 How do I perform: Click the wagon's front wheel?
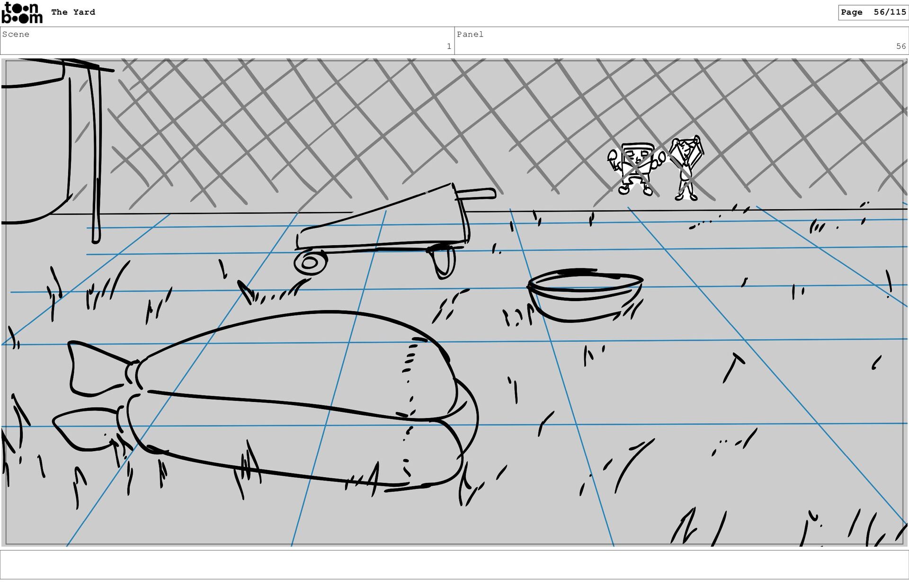click(310, 263)
